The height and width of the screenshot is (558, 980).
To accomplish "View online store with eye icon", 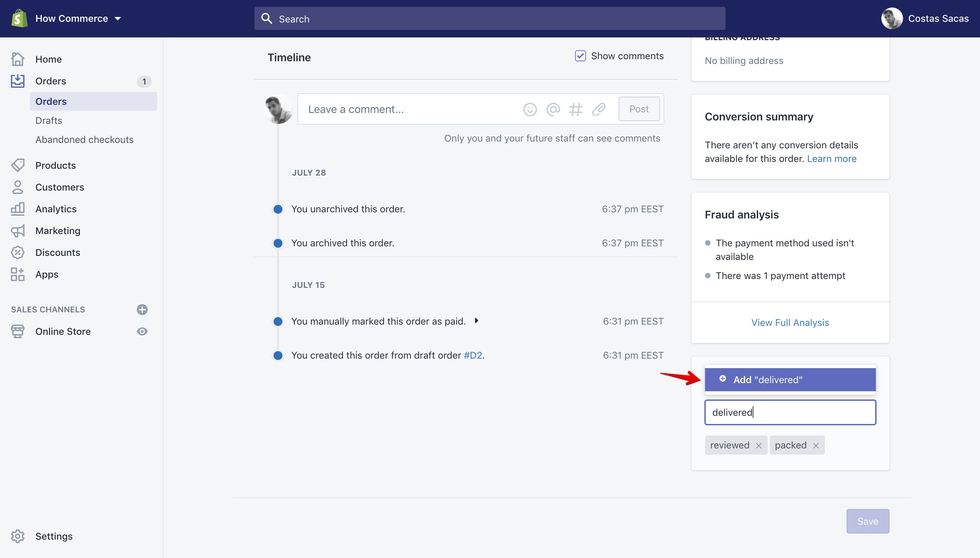I will coord(142,331).
